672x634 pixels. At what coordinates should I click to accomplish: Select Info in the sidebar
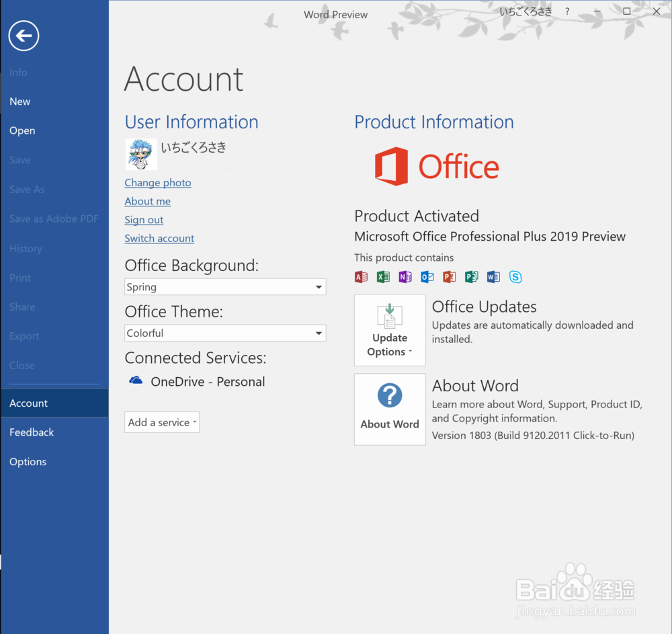coord(54,72)
